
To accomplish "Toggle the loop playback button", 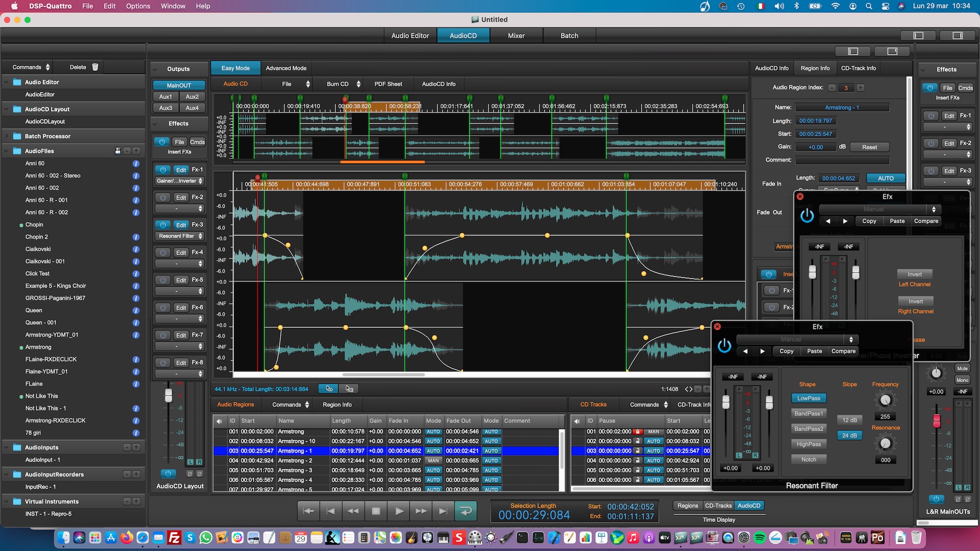I will pyautogui.click(x=465, y=511).
